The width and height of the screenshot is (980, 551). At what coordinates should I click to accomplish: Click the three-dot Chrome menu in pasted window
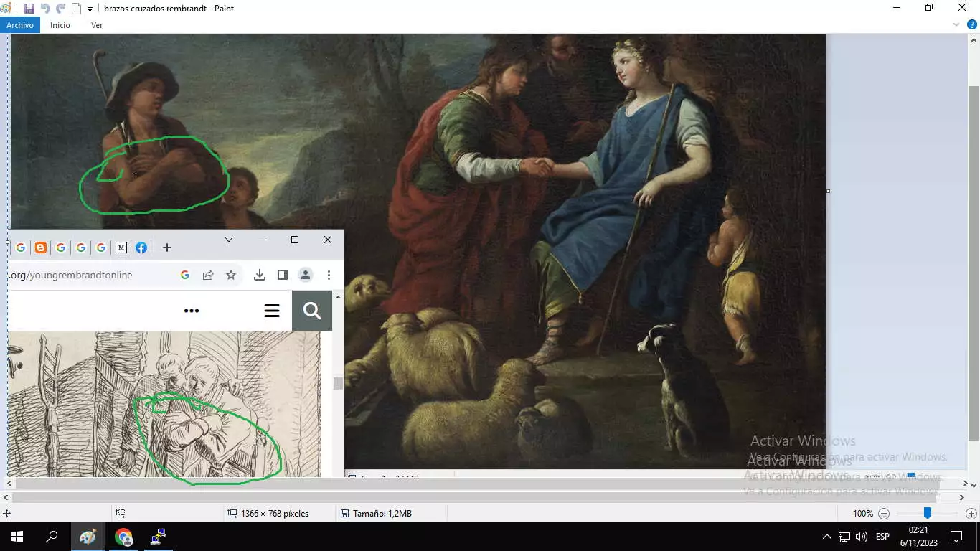[329, 275]
